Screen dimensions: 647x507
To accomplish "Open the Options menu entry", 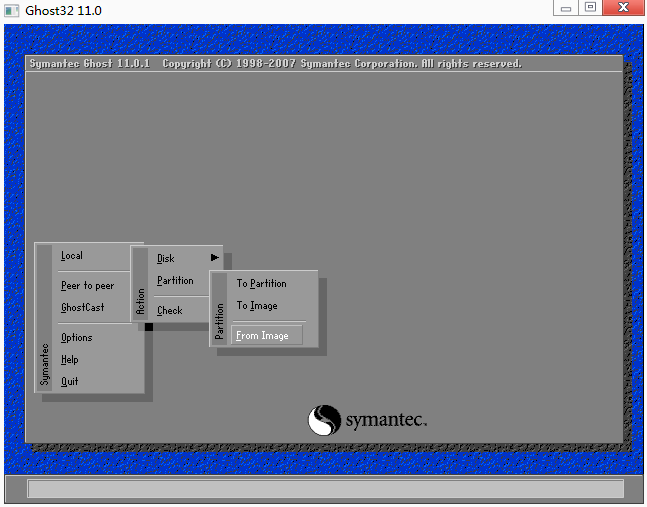I will (77, 337).
